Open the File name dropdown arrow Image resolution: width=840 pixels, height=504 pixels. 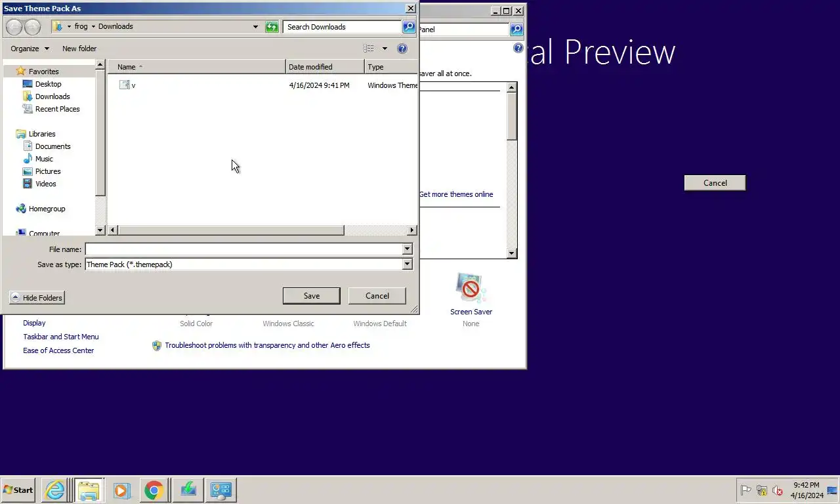[x=407, y=249]
